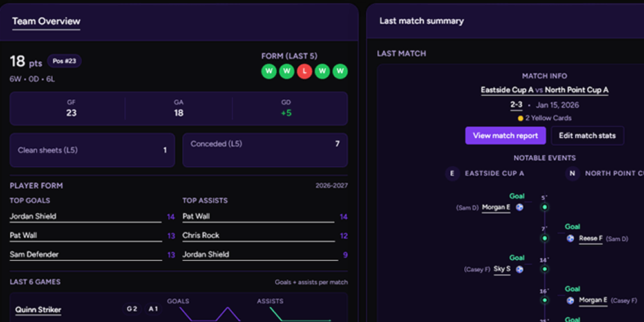Screen dimensions: 644x322
Task: Click the GD +5 stat
Action: click(287, 108)
